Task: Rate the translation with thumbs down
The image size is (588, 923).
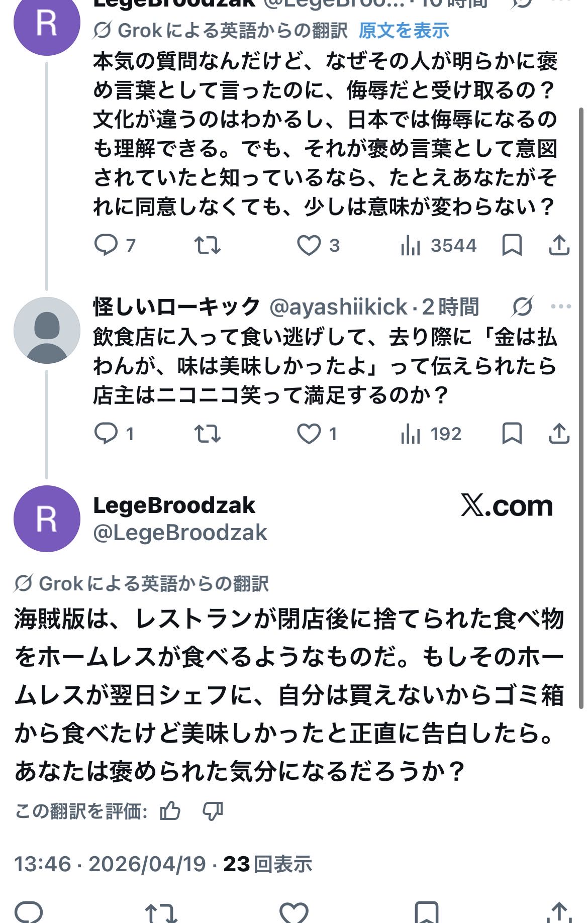Action: (x=213, y=811)
